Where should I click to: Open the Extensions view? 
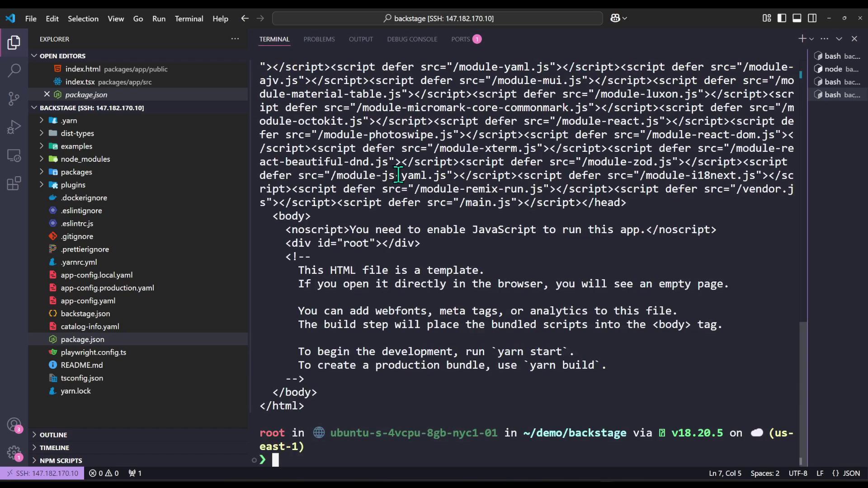[14, 183]
